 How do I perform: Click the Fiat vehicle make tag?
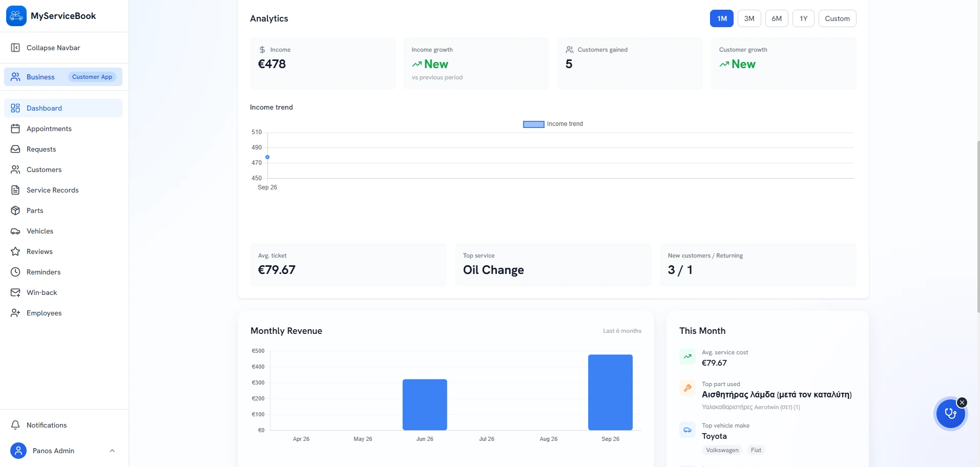[756, 450]
